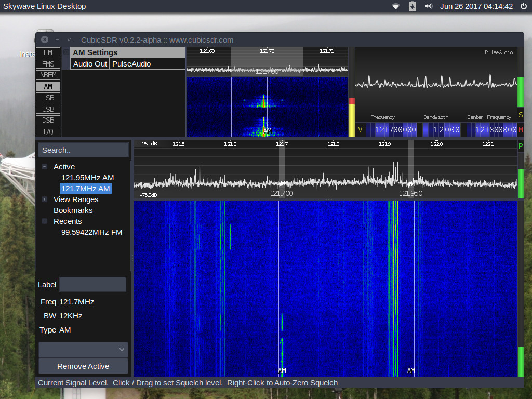Select the NBFM demodulator mode
Screen dimensions: 532x399
pyautogui.click(x=48, y=75)
